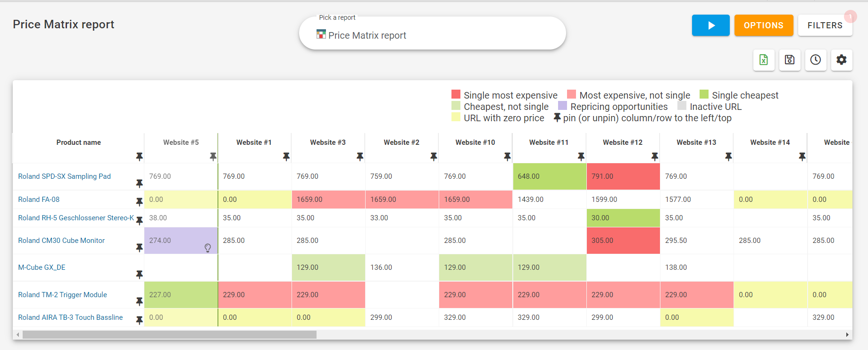Pin the Roland TM-2 Trigger Module row
The height and width of the screenshot is (350, 868).
[x=139, y=301]
